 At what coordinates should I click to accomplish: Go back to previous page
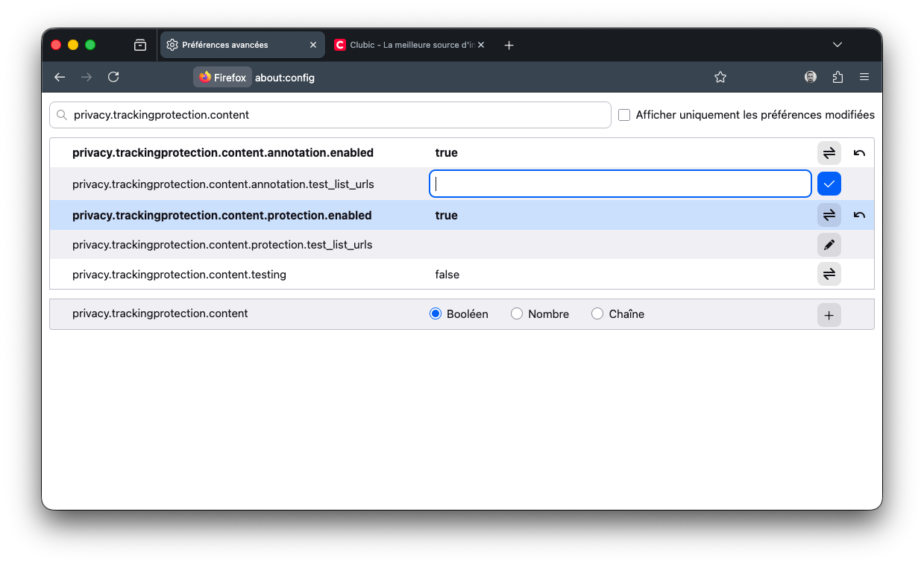pos(60,77)
